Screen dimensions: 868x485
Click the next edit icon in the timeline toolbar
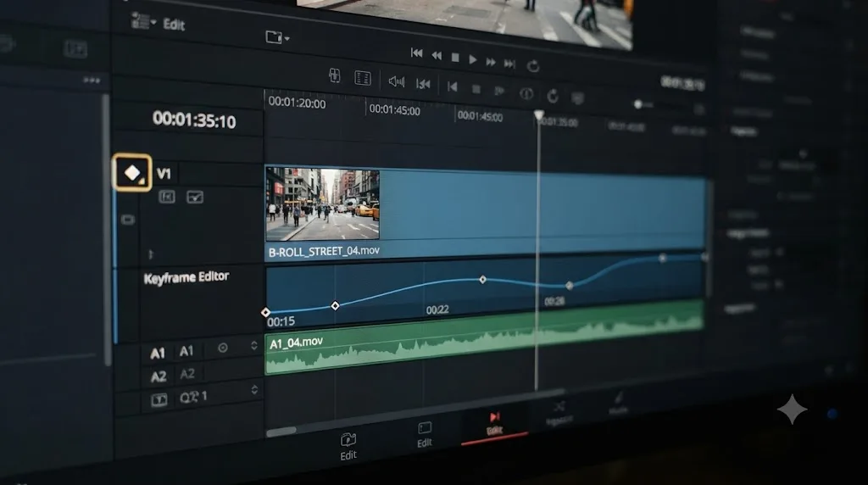pos(499,91)
